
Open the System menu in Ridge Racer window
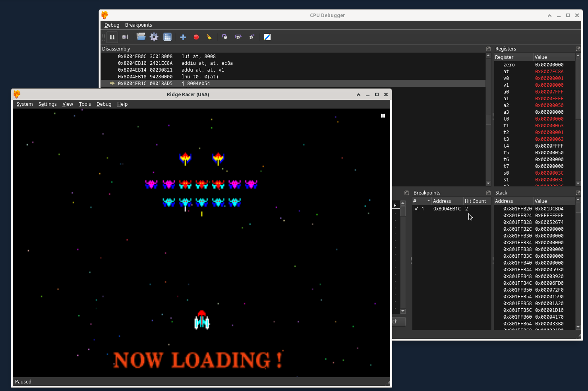tap(25, 104)
